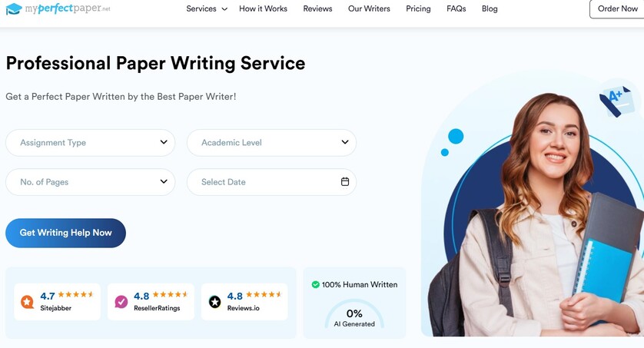Image resolution: width=644 pixels, height=348 pixels.
Task: Open the How it Works page
Action: 264,8
